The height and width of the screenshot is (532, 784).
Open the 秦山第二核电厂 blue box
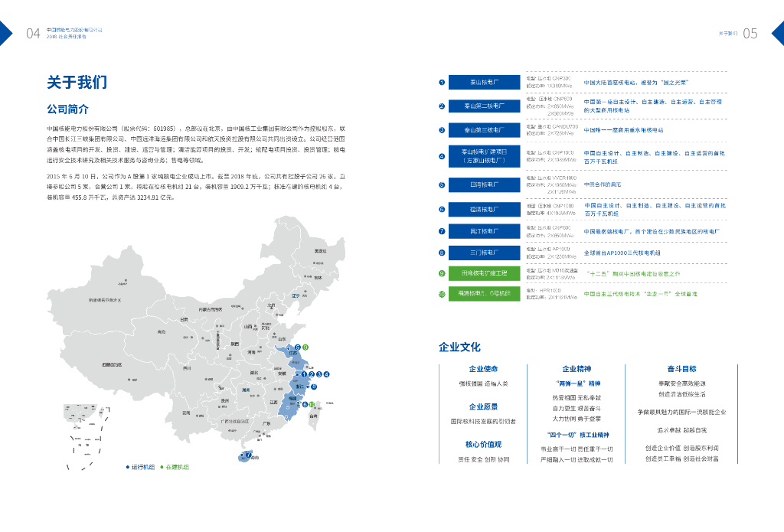click(x=484, y=106)
